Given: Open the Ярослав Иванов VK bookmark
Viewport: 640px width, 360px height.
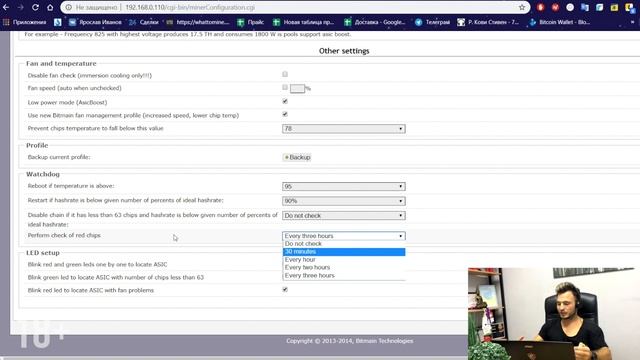Looking at the screenshot, I should pos(95,22).
